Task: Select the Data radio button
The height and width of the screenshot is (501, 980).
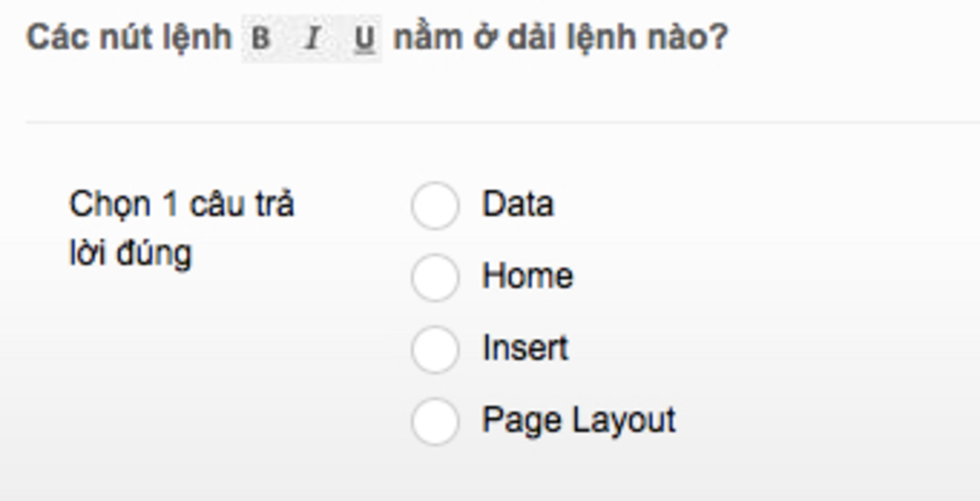Action: pos(434,206)
